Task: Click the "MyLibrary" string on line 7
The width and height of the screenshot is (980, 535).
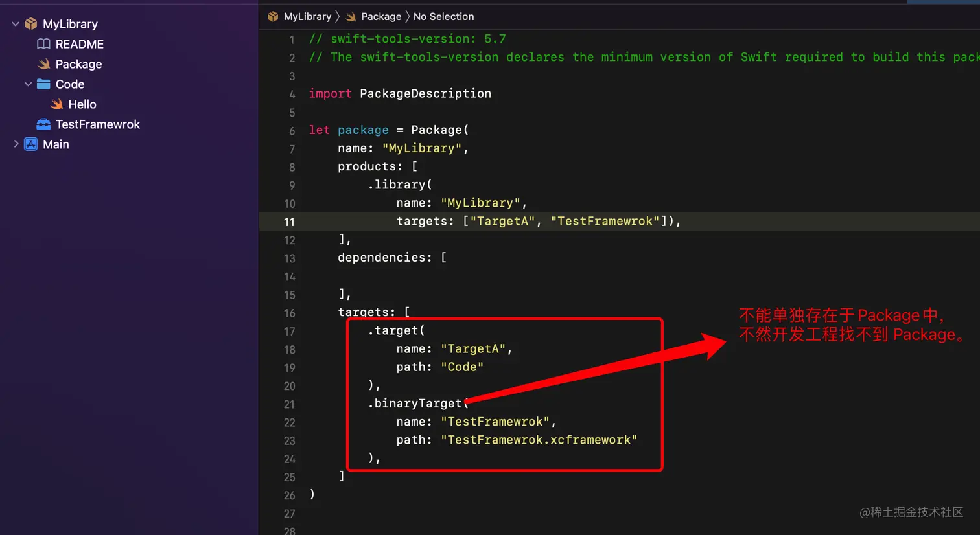Action: coord(422,148)
